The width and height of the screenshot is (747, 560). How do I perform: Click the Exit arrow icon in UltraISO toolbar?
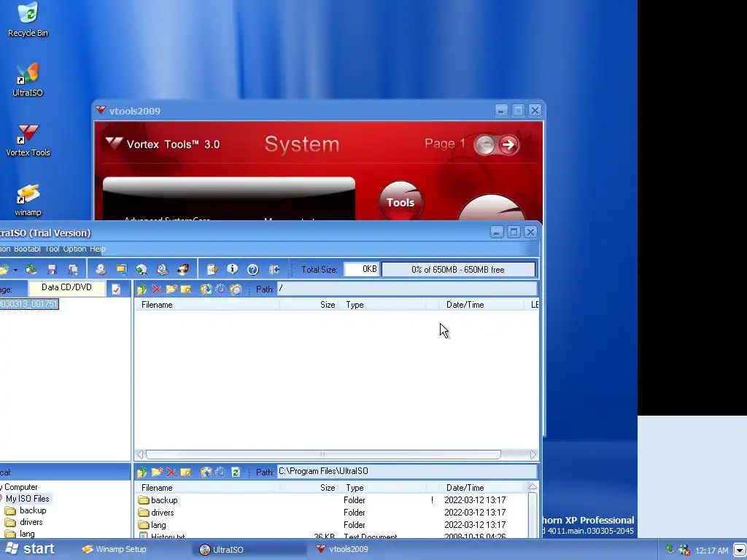(x=274, y=270)
